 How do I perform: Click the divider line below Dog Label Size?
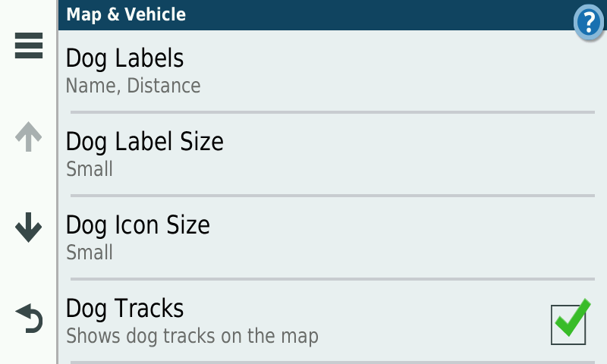[332, 196]
